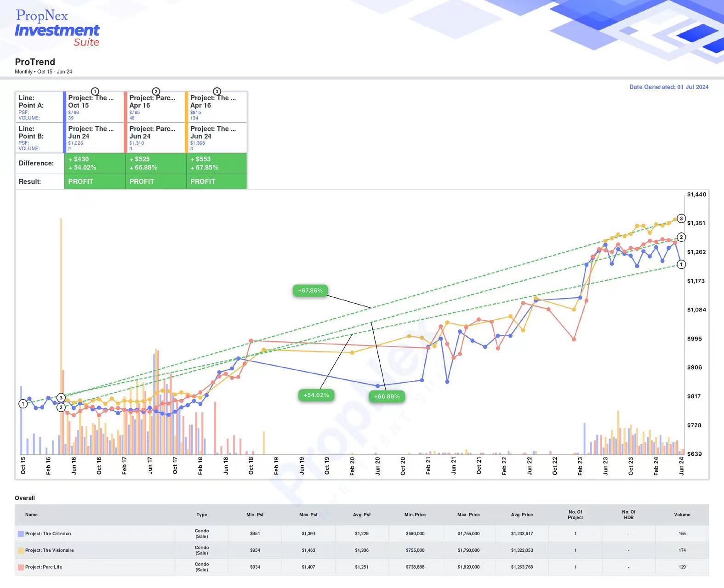Click the 'Feb 23' x-axis label
This screenshot has height=588, width=724.
pos(580,466)
